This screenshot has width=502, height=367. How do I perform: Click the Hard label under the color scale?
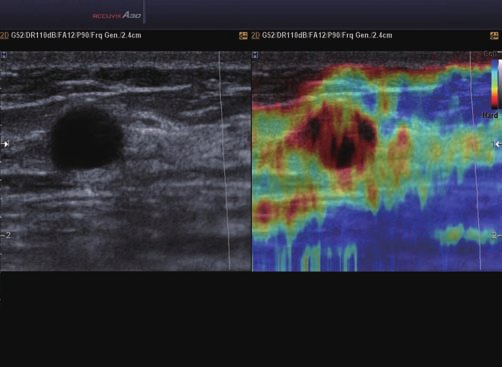[490, 115]
